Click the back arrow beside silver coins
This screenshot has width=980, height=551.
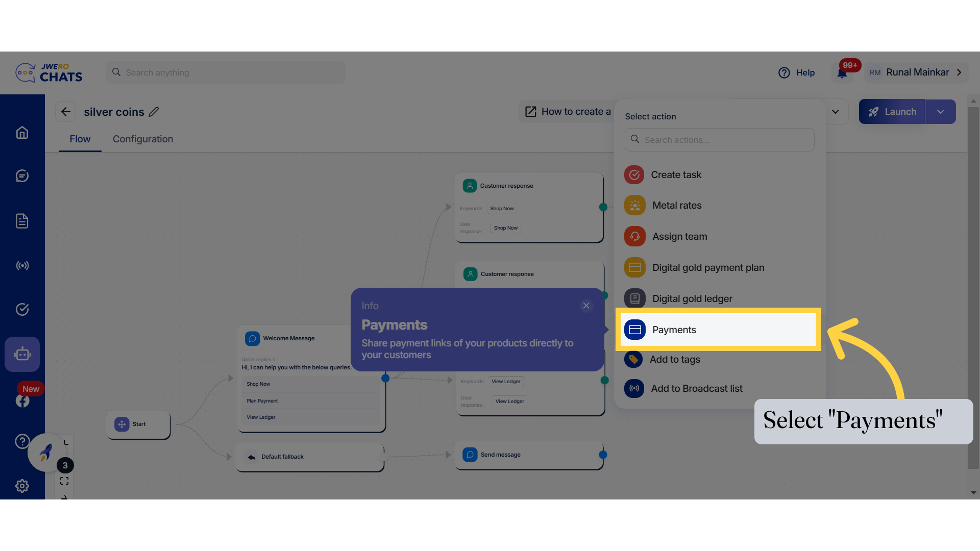point(65,111)
